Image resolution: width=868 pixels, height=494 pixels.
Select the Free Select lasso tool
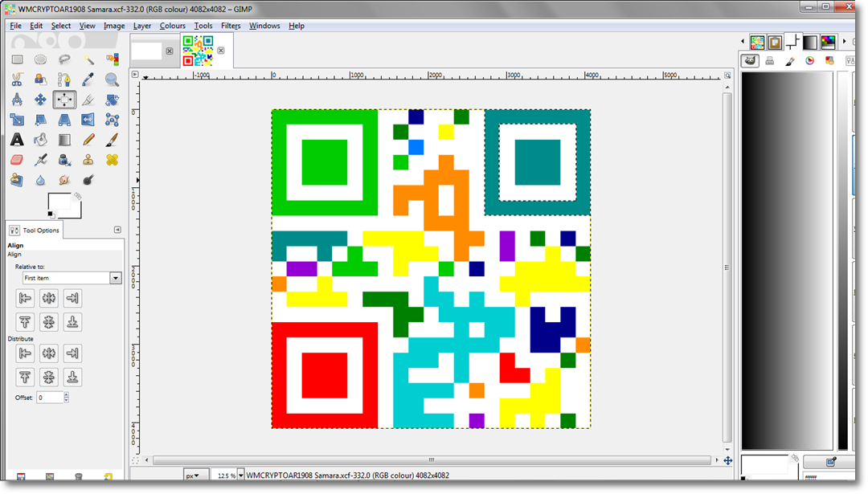point(64,59)
